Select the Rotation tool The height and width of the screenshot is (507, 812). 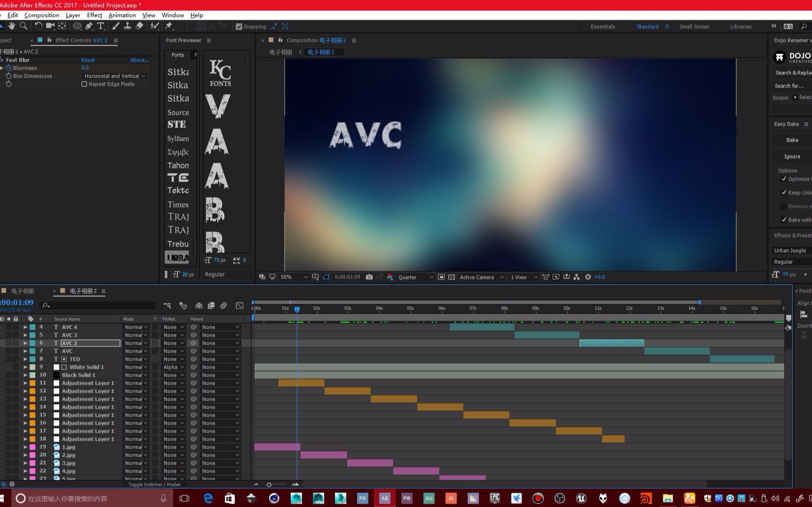pos(38,26)
